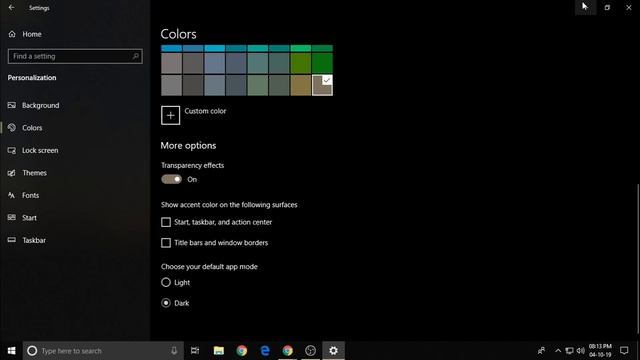Pick the bright green swatch in middle row
The image size is (640, 360).
point(322,63)
